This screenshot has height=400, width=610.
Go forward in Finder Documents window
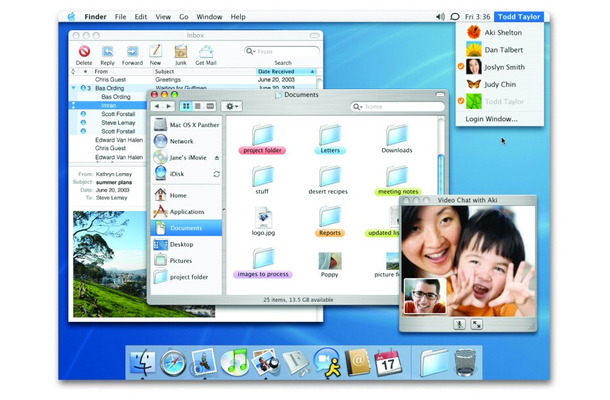point(168,106)
